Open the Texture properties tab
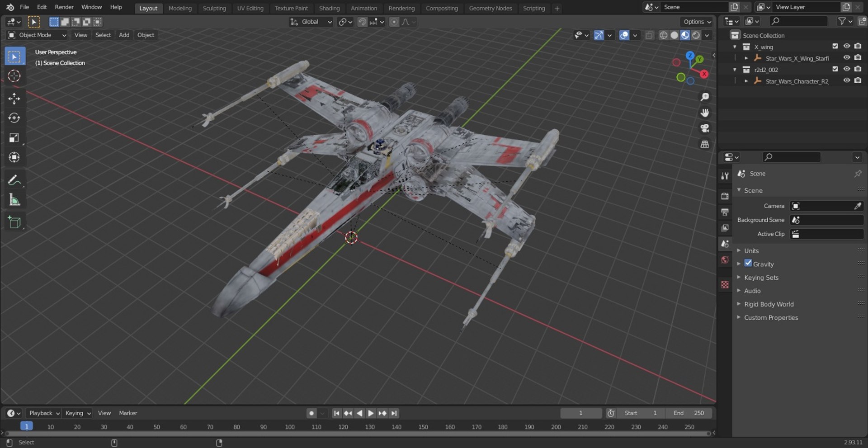Image resolution: width=868 pixels, height=448 pixels. 725,284
